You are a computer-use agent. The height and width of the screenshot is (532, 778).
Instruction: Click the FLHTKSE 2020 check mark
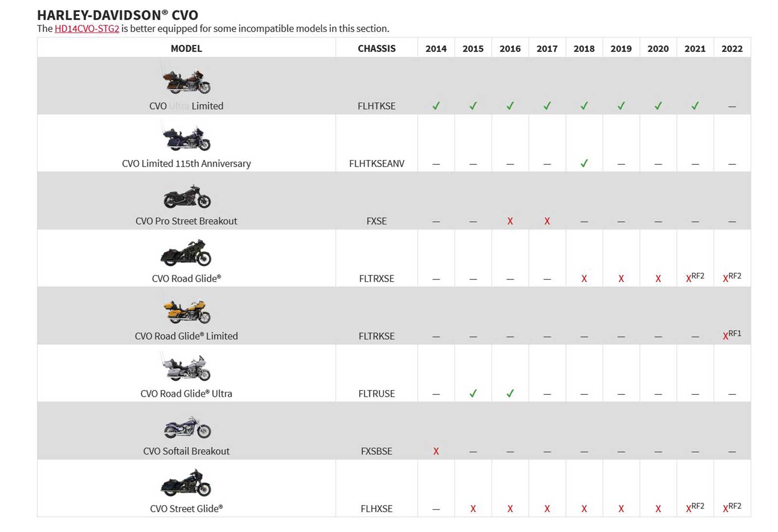[658, 106]
